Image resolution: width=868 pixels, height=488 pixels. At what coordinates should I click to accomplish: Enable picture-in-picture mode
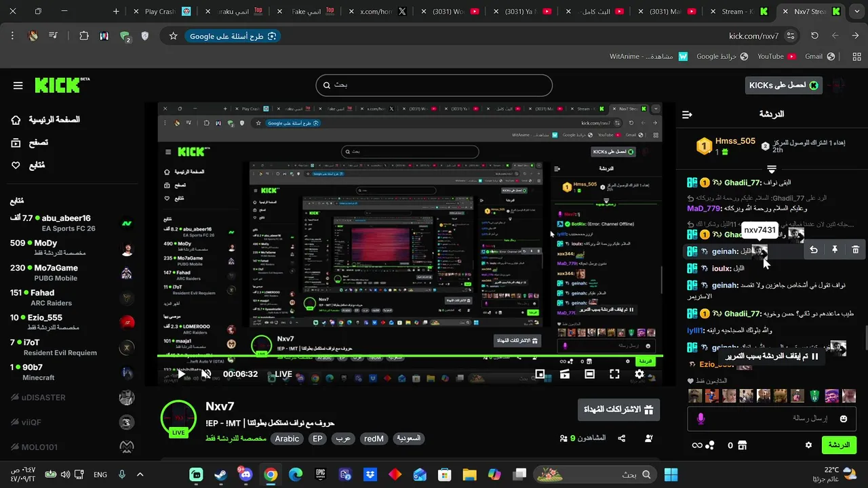pos(540,374)
